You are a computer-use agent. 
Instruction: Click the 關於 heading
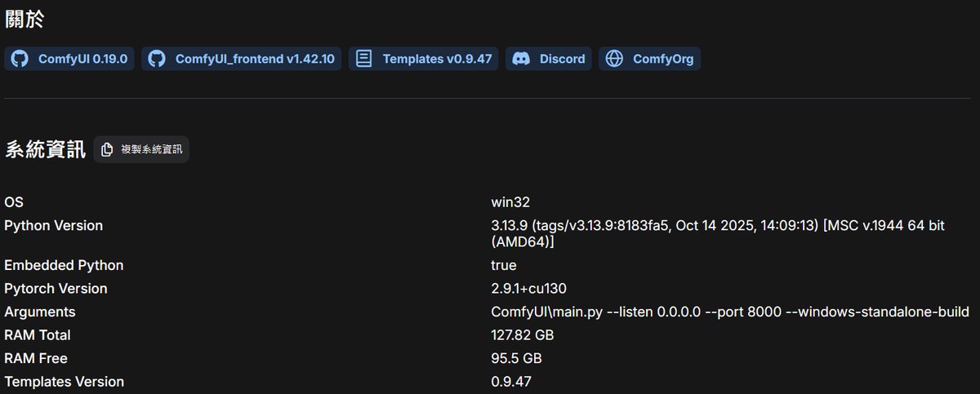click(24, 20)
